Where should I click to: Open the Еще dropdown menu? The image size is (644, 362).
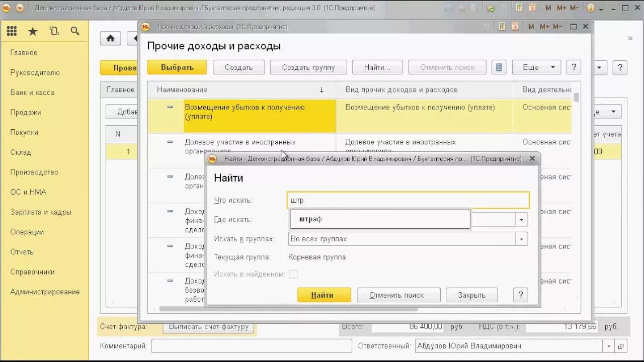click(x=536, y=67)
